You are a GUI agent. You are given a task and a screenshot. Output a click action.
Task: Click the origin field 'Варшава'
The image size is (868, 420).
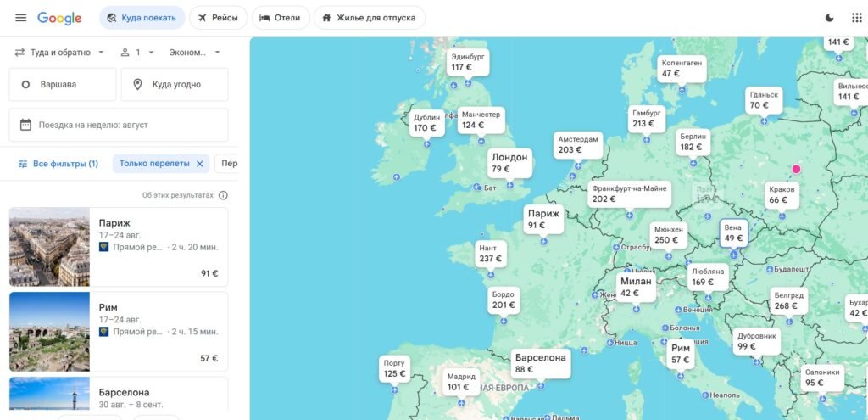(x=63, y=84)
